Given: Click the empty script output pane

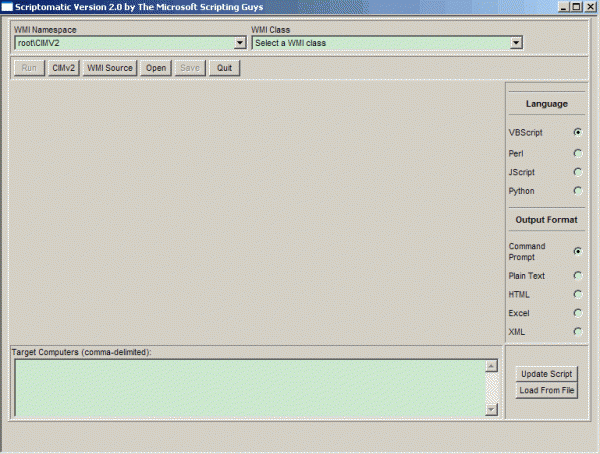Looking at the screenshot, I should coord(257,212).
